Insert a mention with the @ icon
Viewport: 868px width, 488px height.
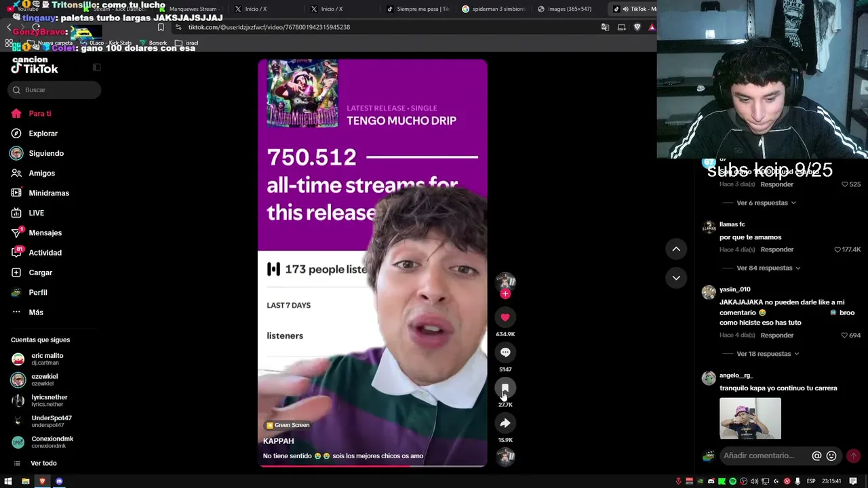point(816,455)
